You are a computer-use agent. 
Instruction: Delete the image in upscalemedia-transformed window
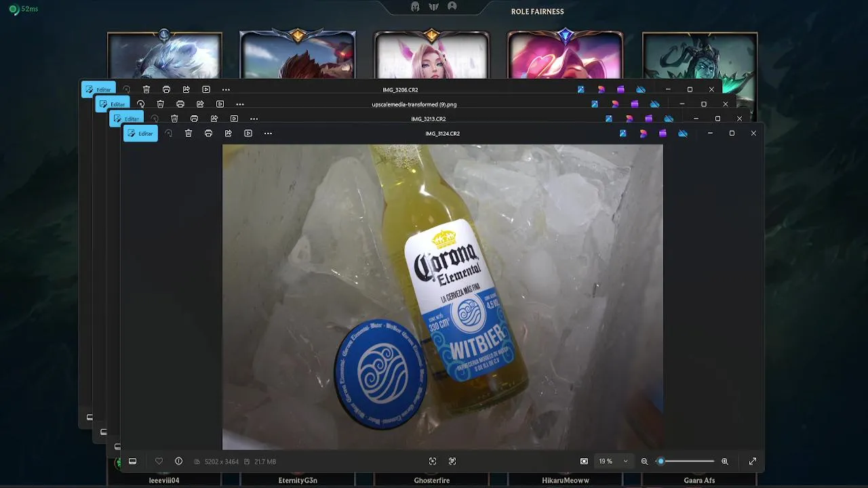pos(161,104)
